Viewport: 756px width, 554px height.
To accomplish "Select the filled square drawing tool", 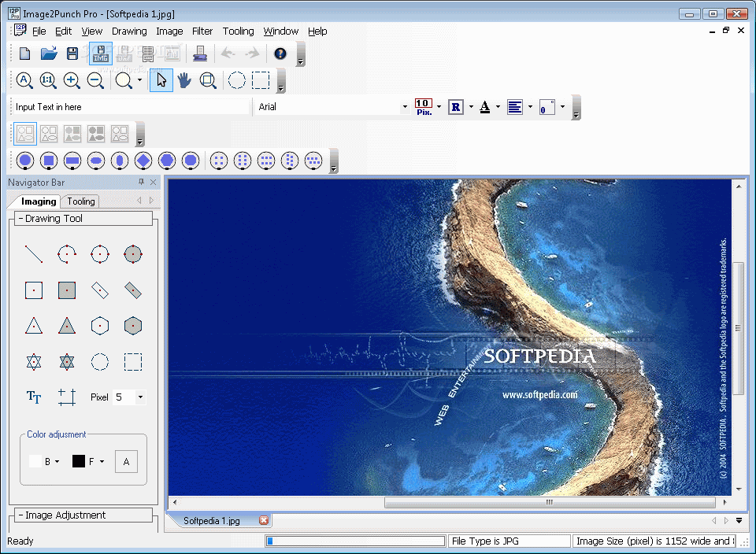I will [x=66, y=290].
